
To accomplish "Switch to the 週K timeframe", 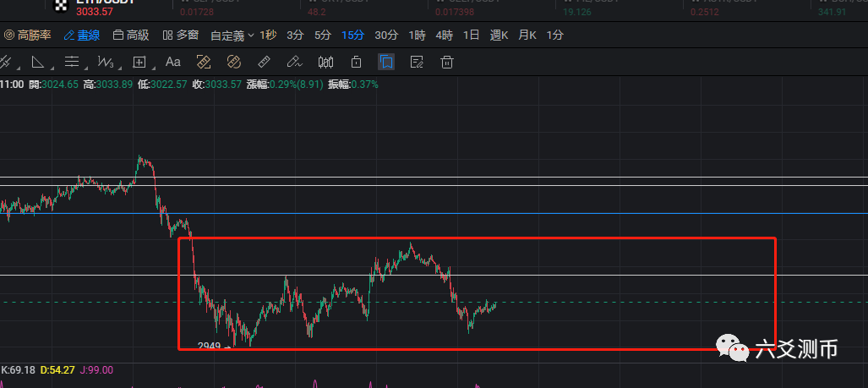I will coord(499,36).
